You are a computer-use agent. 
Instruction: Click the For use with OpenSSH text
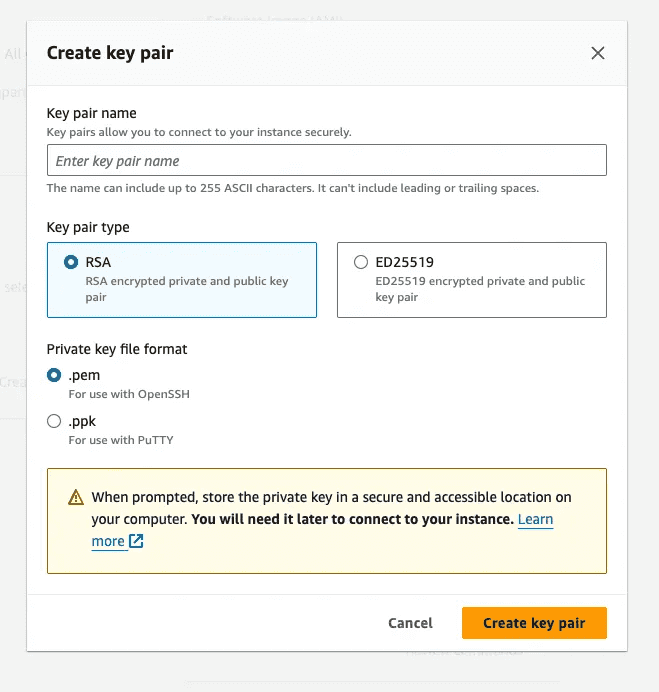click(x=129, y=394)
